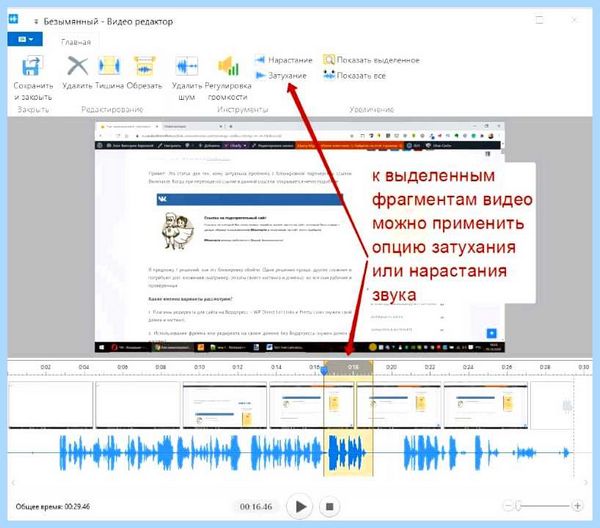Click the current time field 00:16.46
Image resolution: width=600 pixels, height=528 pixels.
point(256,507)
